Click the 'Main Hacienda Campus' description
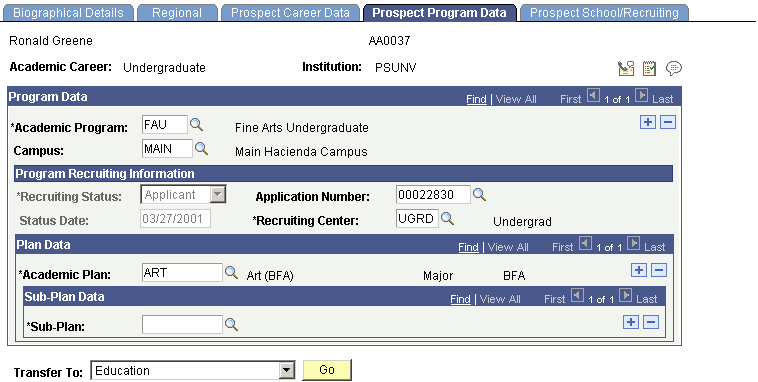 tap(301, 152)
